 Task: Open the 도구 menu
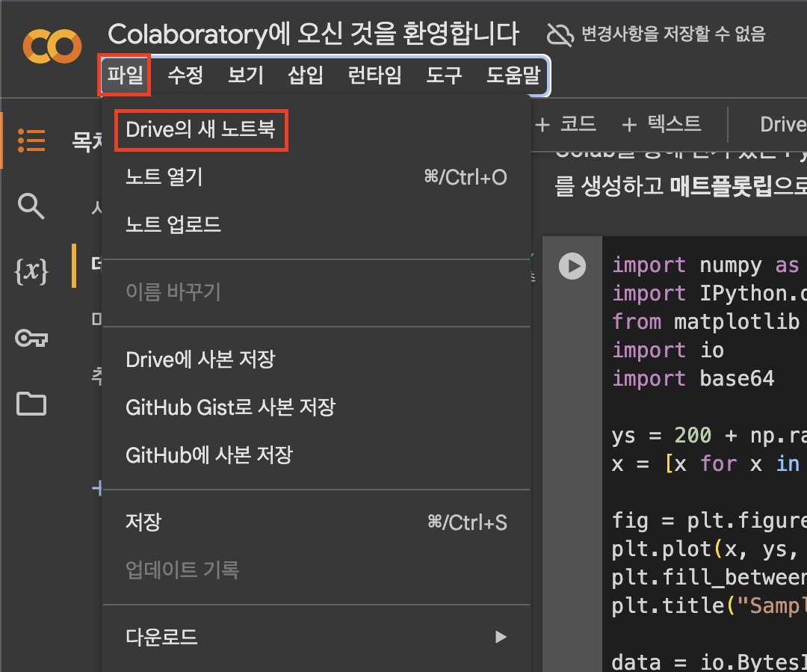point(444,75)
